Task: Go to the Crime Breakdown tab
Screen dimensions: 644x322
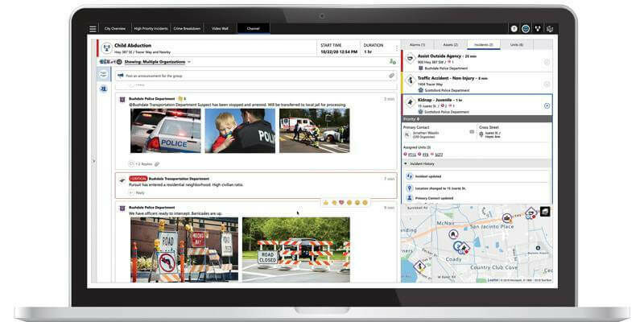Action: pyautogui.click(x=187, y=29)
